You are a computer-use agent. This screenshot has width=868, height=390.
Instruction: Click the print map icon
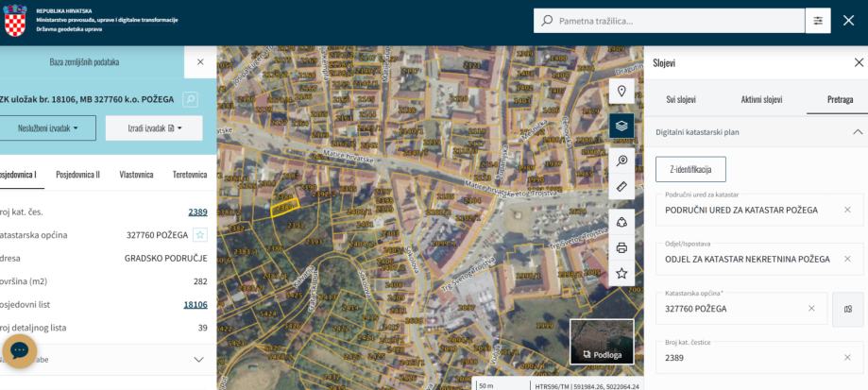pyautogui.click(x=621, y=247)
